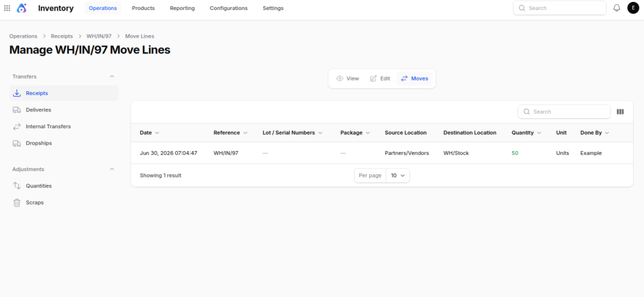
Task: Open the Products menu
Action: point(143,8)
